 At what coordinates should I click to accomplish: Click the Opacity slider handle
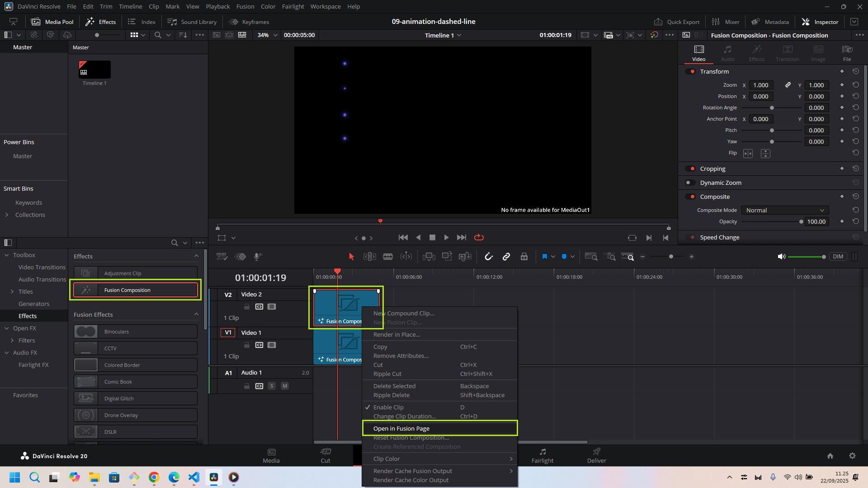(801, 221)
